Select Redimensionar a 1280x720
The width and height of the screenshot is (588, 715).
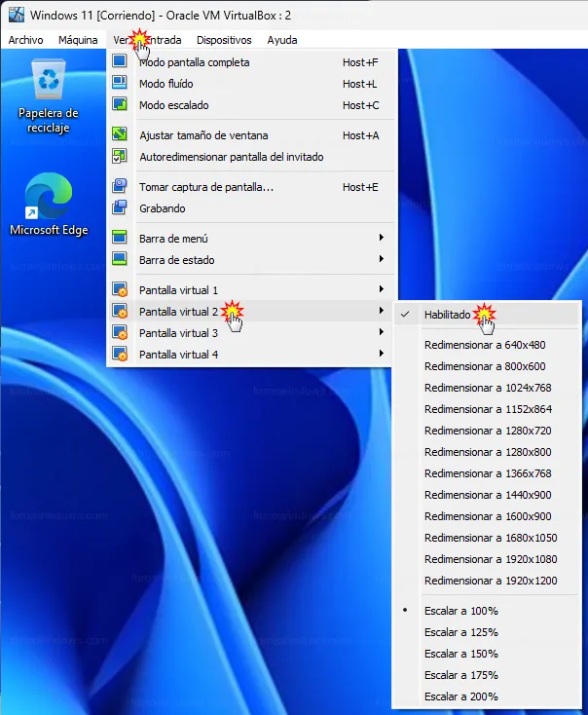[487, 431]
